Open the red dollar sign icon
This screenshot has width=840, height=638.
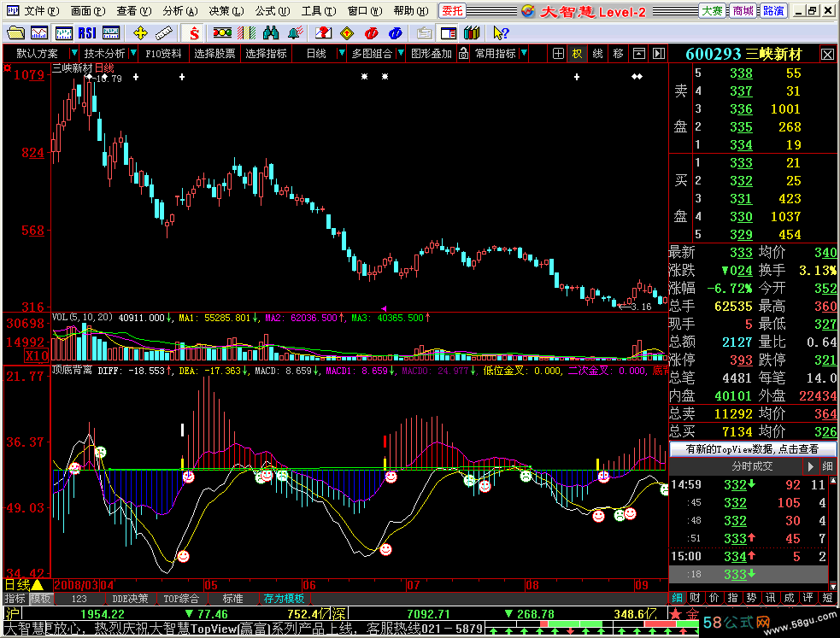point(194,33)
